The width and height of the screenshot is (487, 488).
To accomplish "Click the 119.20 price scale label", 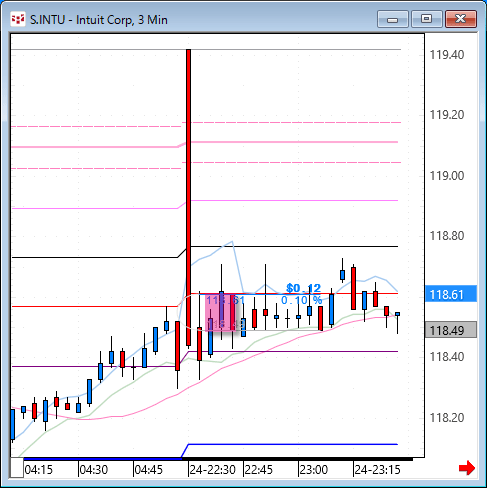I will point(447,115).
